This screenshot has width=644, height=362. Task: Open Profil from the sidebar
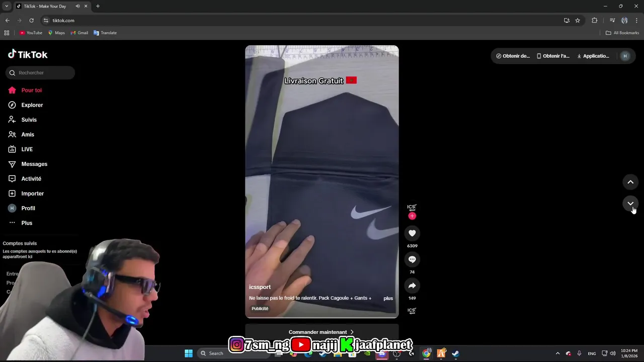[22, 208]
